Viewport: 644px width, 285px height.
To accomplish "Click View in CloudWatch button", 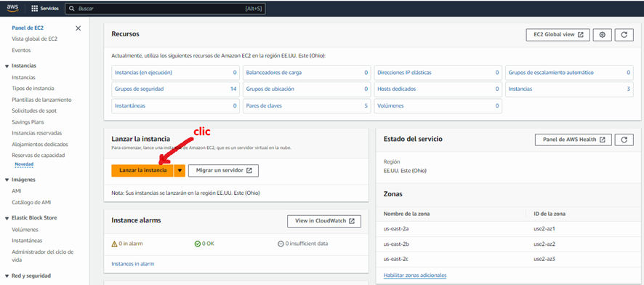I will pos(324,221).
